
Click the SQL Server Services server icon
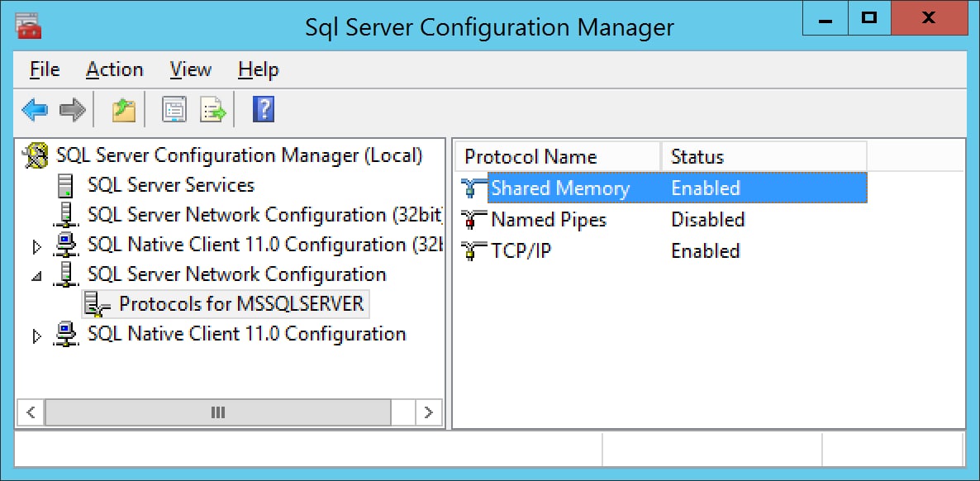click(65, 186)
